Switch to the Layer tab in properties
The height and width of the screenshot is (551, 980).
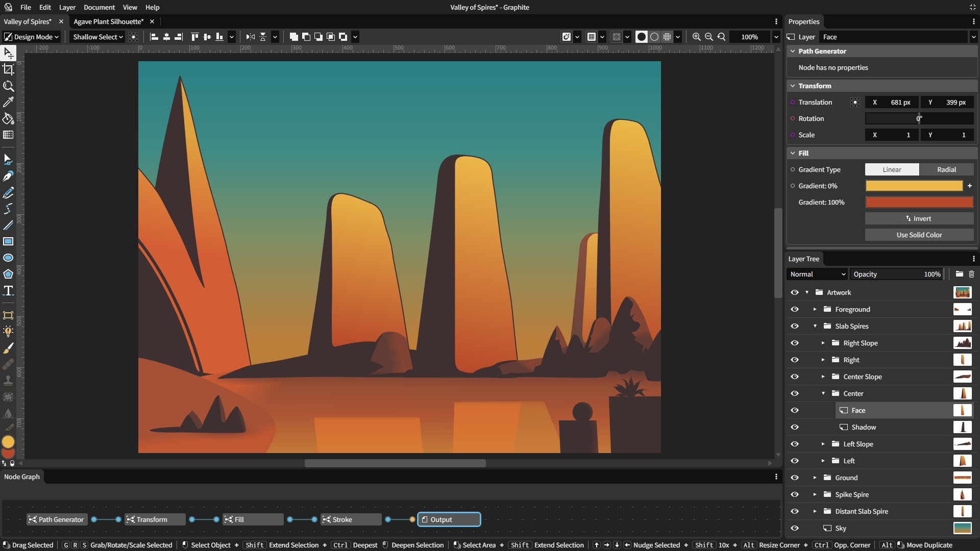[x=805, y=37]
